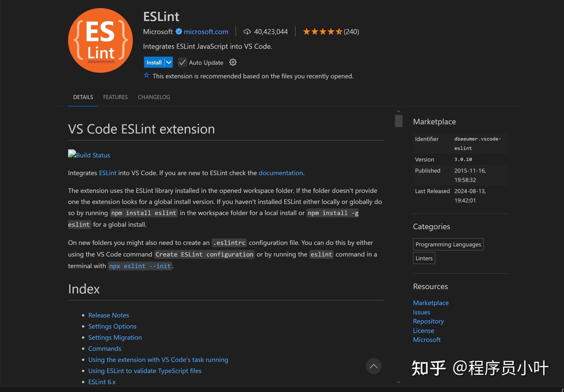564x392 pixels.
Task: Open the Repository resource link
Action: pos(428,321)
